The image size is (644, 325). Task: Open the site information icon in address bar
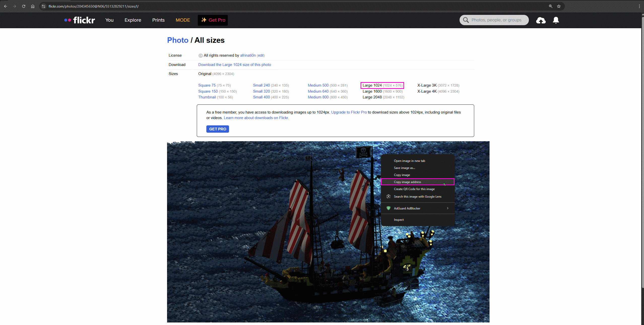[x=44, y=6]
